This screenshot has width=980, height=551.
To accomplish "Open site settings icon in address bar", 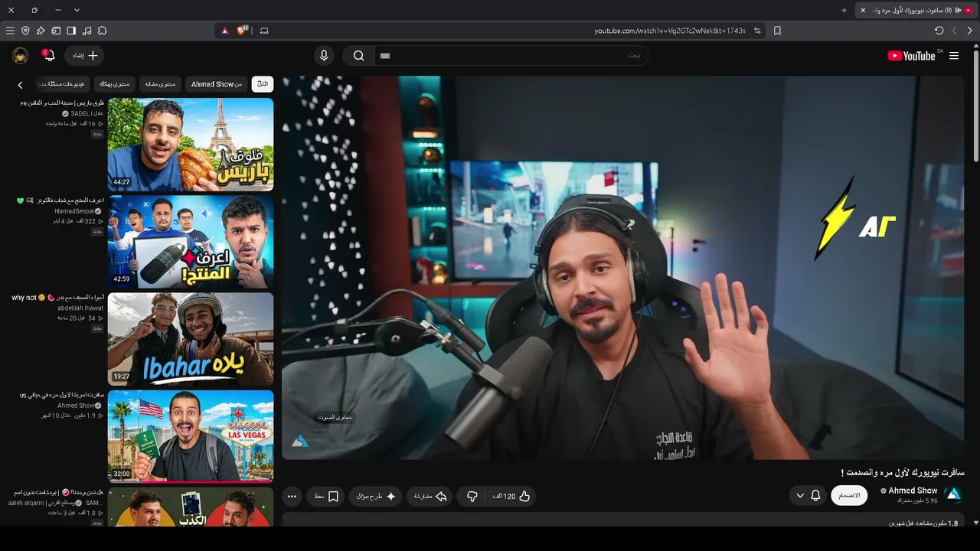I will [757, 31].
